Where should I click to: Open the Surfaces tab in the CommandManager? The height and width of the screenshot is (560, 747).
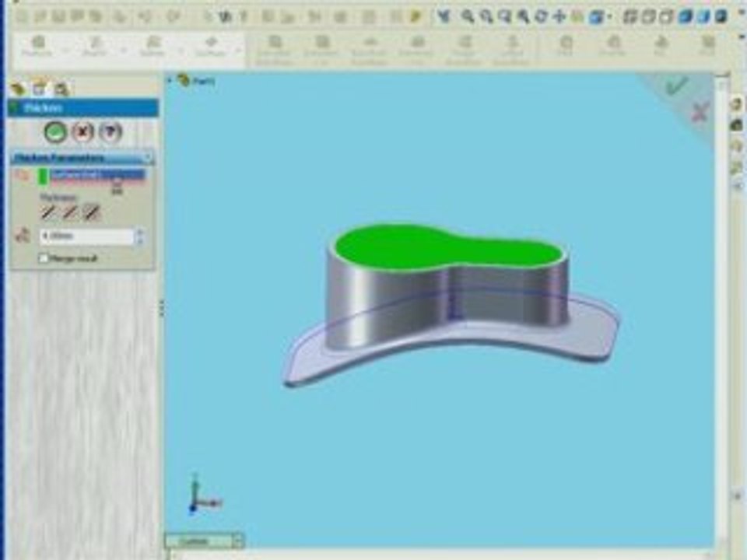[x=211, y=47]
